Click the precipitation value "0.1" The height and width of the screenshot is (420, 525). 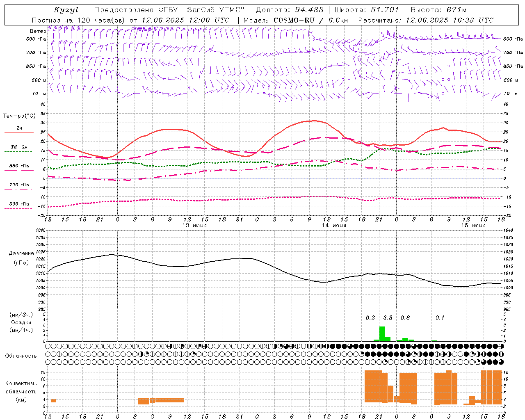pos(440,317)
